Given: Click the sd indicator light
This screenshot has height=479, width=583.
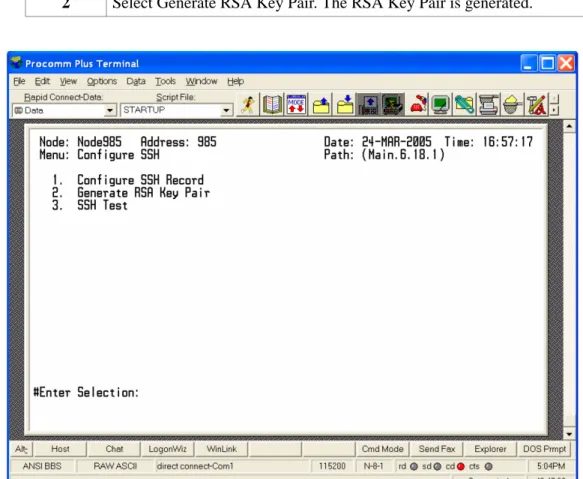Looking at the screenshot, I should click(438, 466).
